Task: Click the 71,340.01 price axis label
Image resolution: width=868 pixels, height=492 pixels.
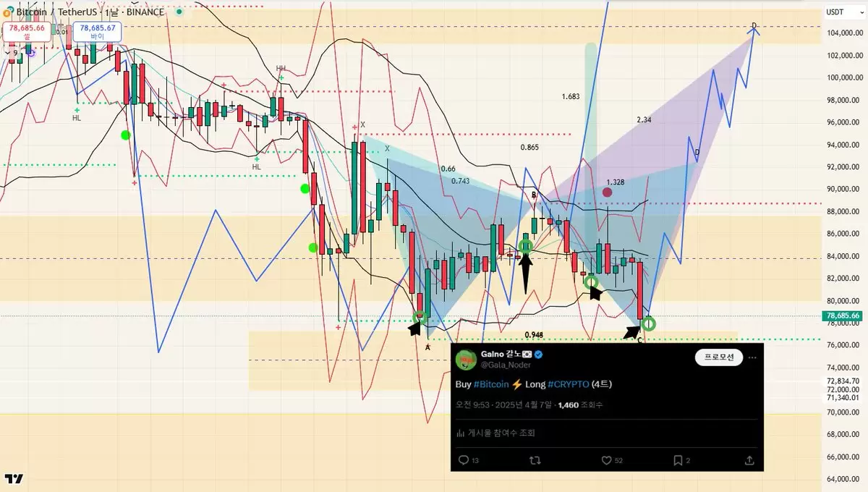Action: [x=843, y=397]
